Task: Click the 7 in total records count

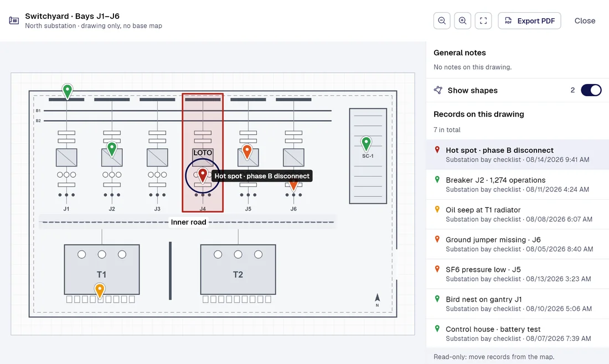Action: pos(447,129)
